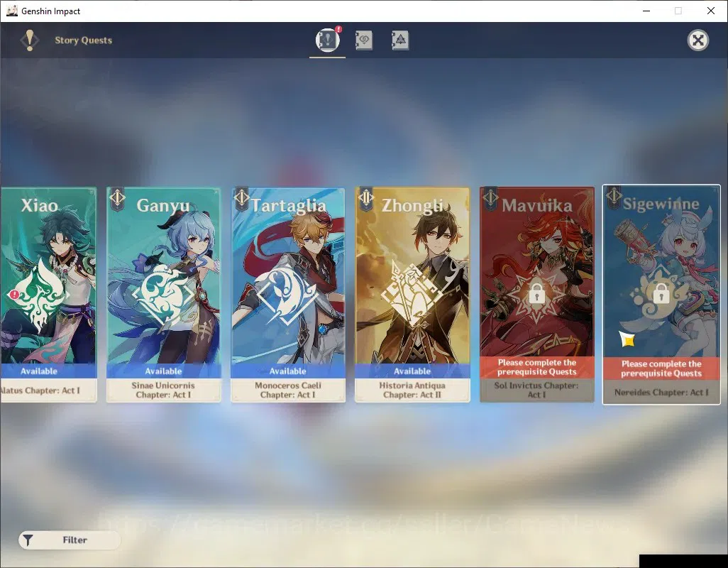Click the Act I badge on Tartaglia card
This screenshot has width=728, height=568.
tap(241, 198)
